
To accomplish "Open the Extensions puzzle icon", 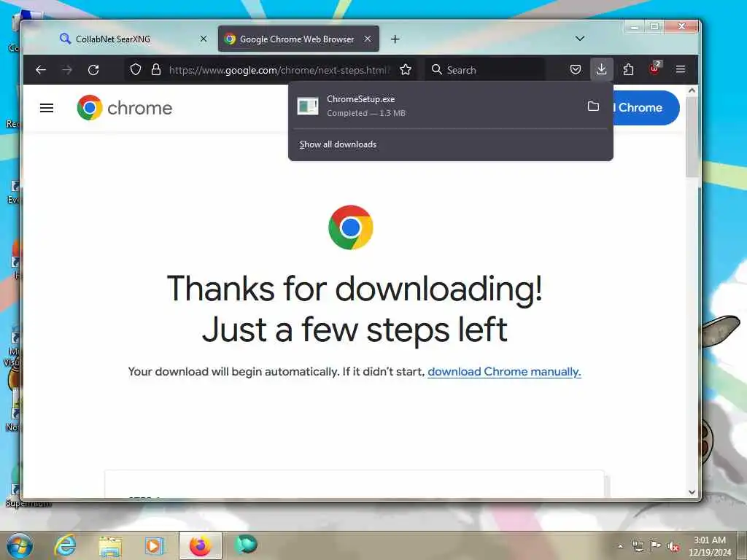I will click(628, 70).
